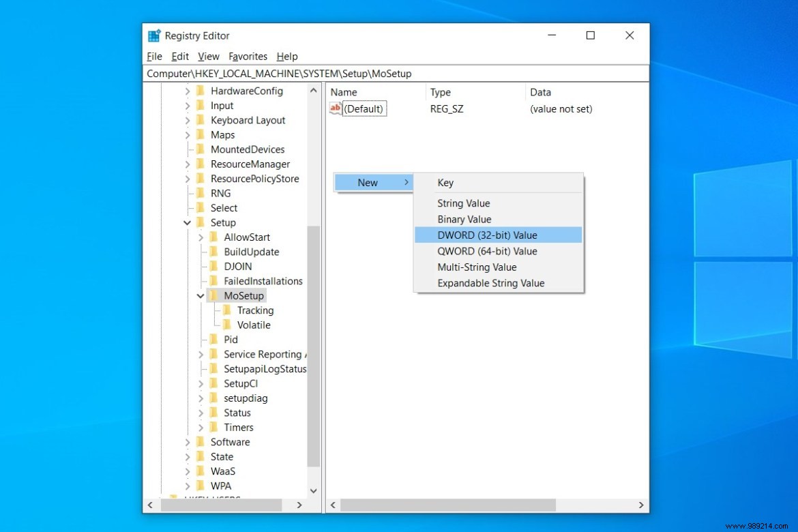Choose "Key" from the New submenu
Viewport: 798px width, 532px height.
445,182
